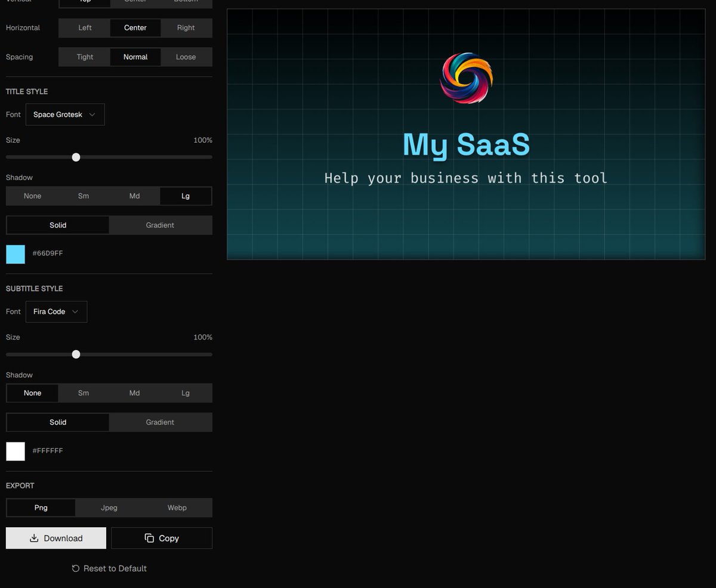Select title shadow Md
Screen dimensions: 716x588
pos(135,196)
